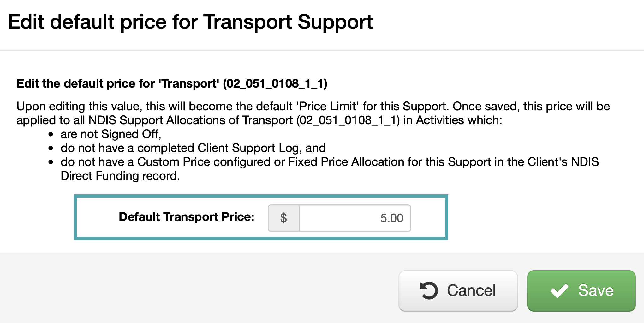The image size is (644, 323).
Task: Click the bold 'Edit the default price' heading
Action: click(85, 83)
